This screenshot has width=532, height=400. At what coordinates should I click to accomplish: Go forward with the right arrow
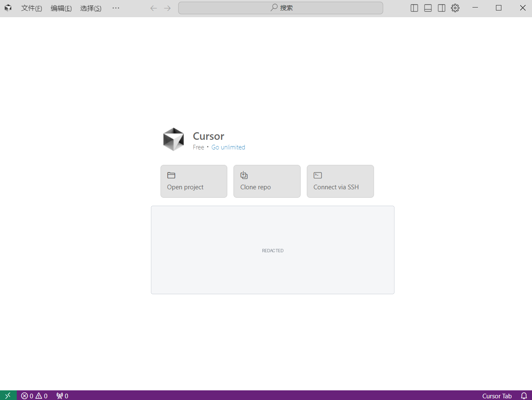(167, 8)
